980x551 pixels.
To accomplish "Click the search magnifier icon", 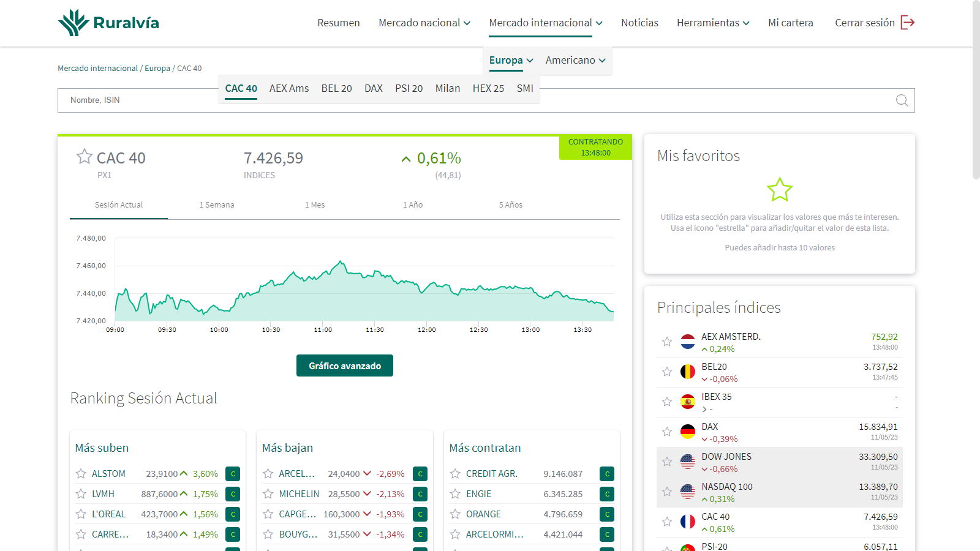I will (902, 100).
